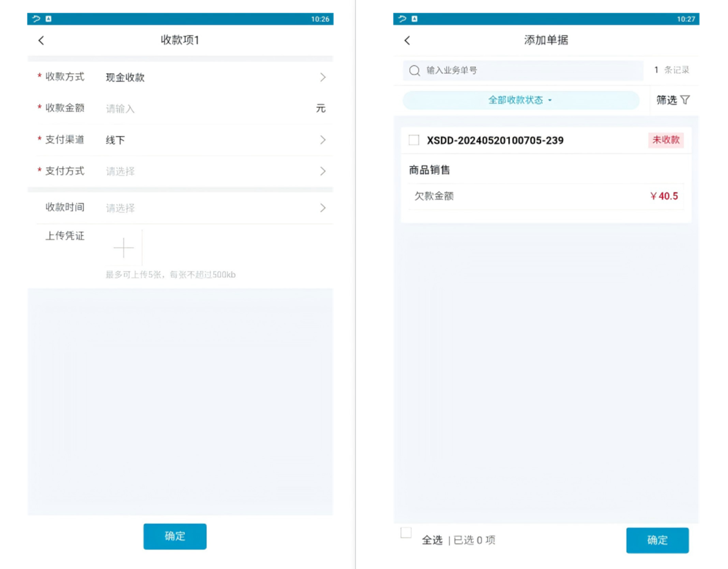The image size is (728, 569).
Task: Click the 商品销售 label
Action: point(429,170)
